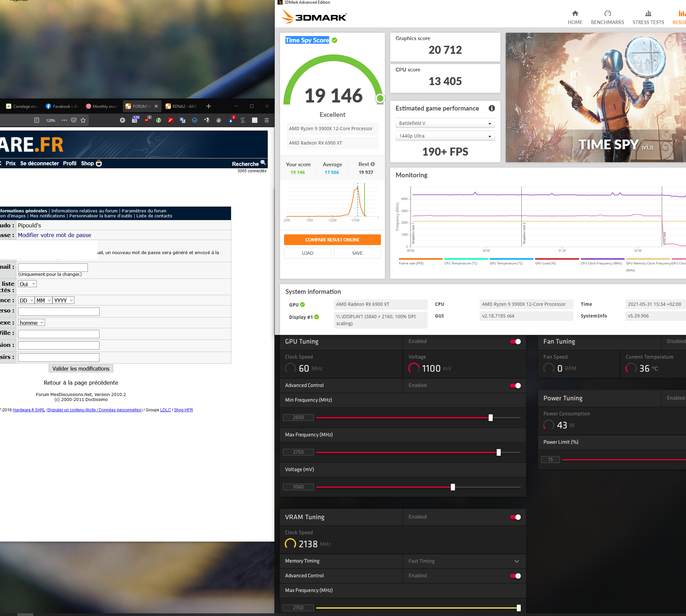The image size is (686, 616).
Task: Switch to the RDNA2 - AMD browser tab
Action: click(182, 106)
